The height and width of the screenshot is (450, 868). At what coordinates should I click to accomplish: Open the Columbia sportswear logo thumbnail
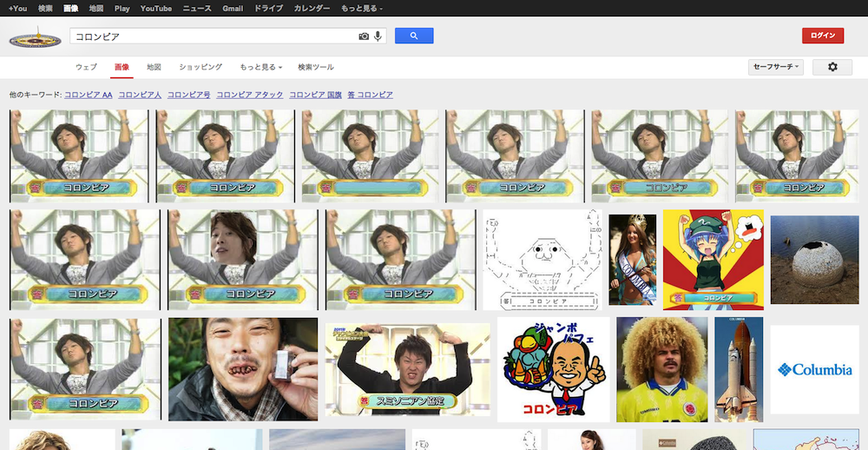[813, 369]
